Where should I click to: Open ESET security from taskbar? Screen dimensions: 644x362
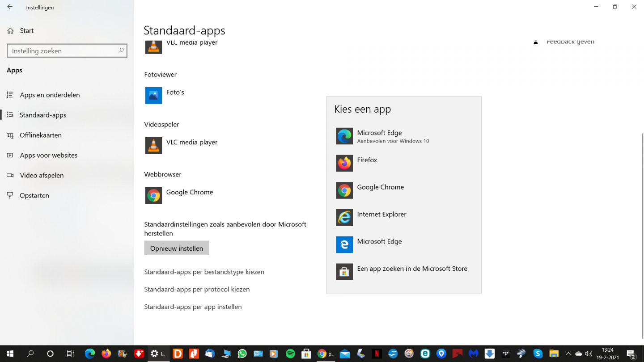pyautogui.click(x=425, y=354)
